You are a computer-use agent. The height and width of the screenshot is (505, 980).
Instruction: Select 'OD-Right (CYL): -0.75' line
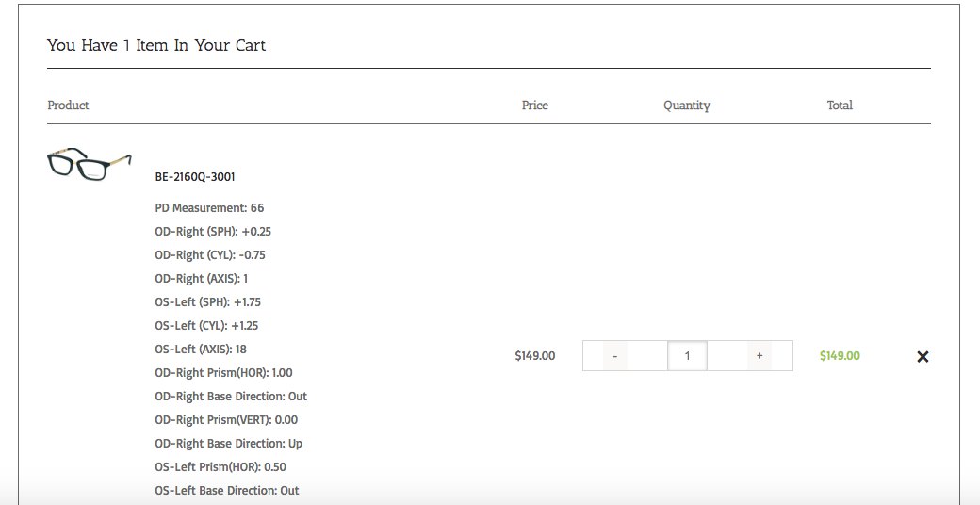click(x=210, y=255)
